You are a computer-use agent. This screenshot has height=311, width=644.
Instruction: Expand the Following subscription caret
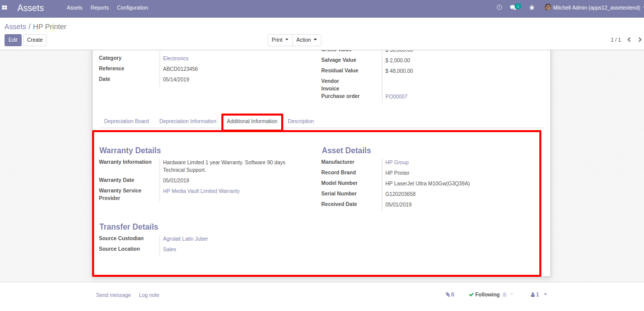point(512,294)
